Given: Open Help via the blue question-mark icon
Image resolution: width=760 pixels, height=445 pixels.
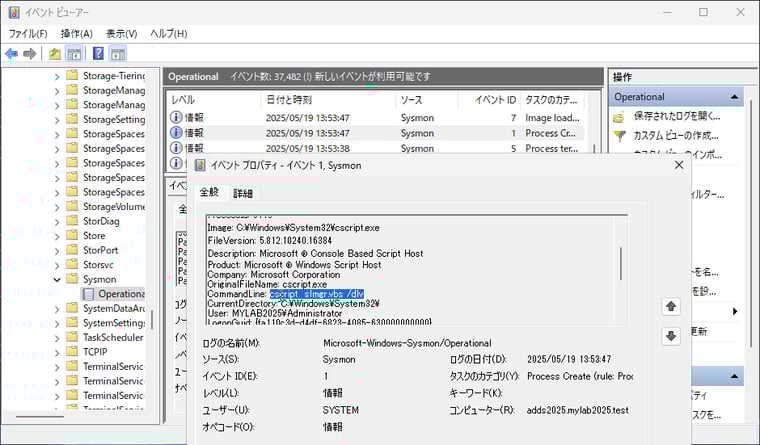Looking at the screenshot, I should (x=98, y=54).
